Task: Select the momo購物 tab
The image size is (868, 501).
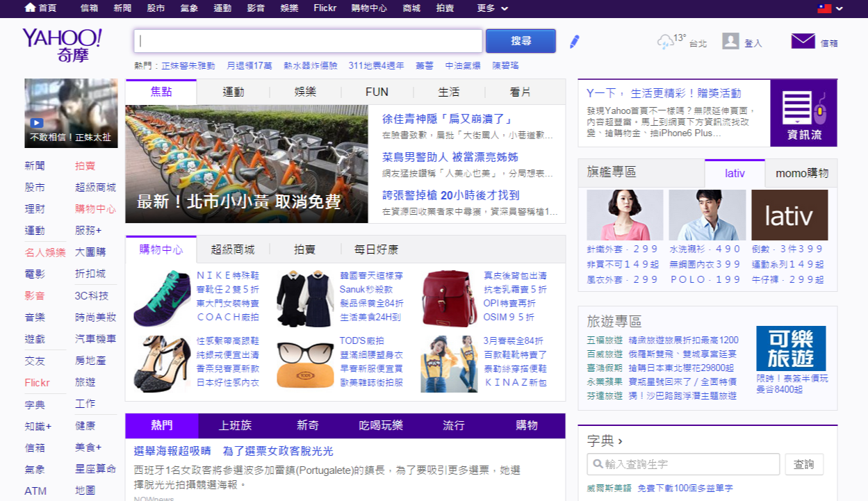Action: (801, 173)
